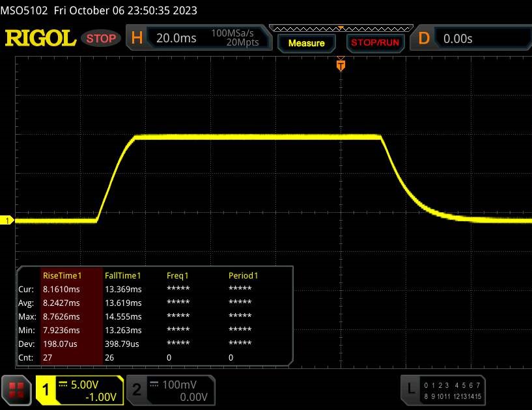The image size is (532, 410).
Task: Select the FallTime1 measurement column header
Action: pos(123,276)
